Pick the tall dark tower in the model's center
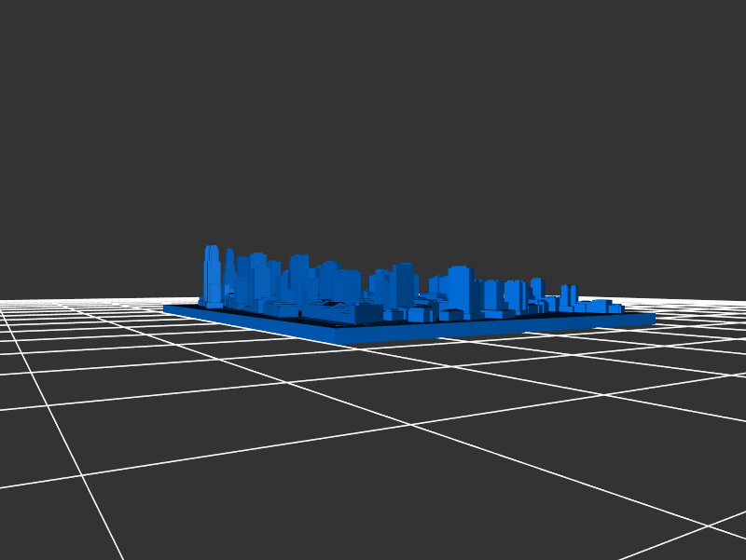This screenshot has width=746, height=560. coord(404,282)
